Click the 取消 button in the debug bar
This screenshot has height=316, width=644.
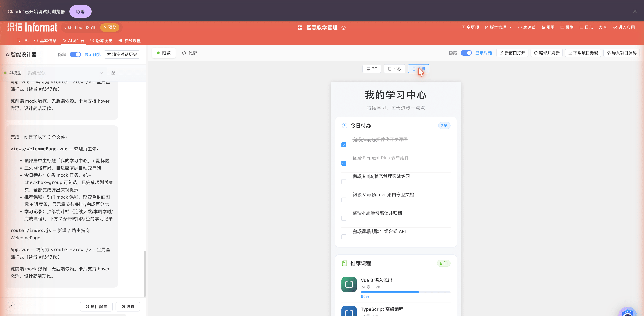80,11
